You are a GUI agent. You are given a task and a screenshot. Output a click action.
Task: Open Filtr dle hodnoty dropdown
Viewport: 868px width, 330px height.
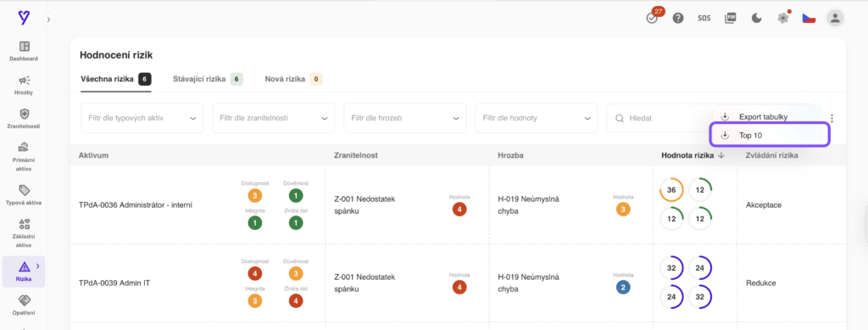click(537, 118)
